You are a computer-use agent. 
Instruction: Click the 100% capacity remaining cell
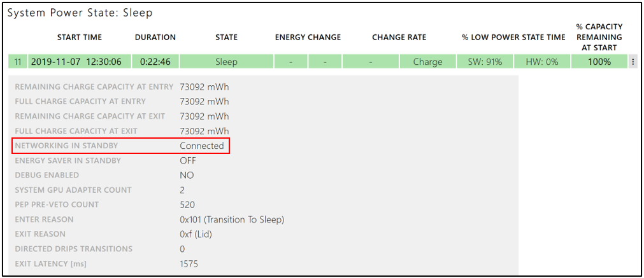click(599, 62)
